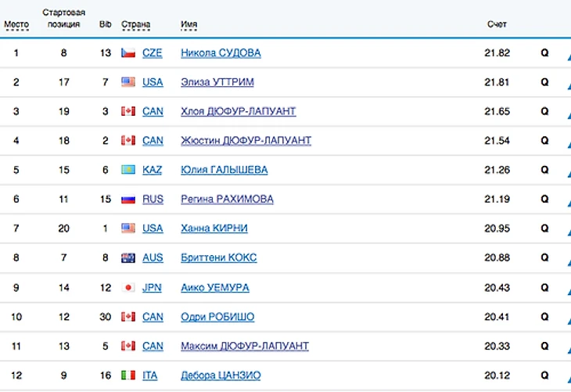
Task: Click the Italian flag icon beside ITA
Action: [128, 376]
